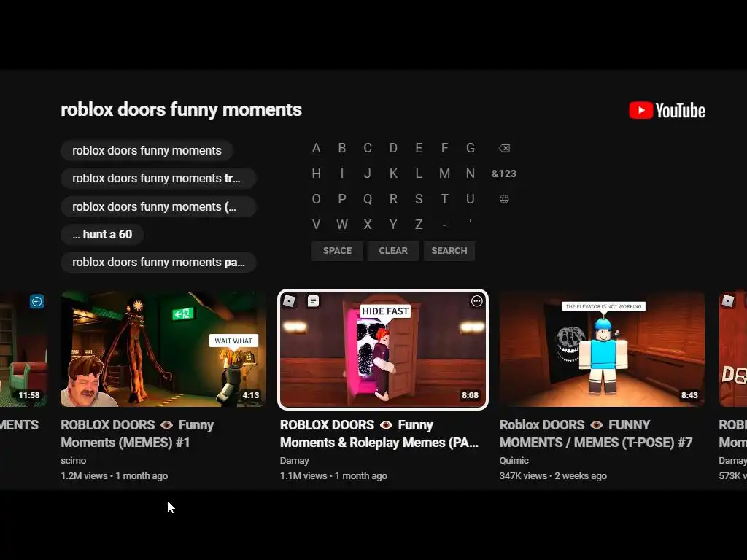This screenshot has height=560, width=747.
Task: Click channel name 'Quimic'
Action: tap(514, 461)
